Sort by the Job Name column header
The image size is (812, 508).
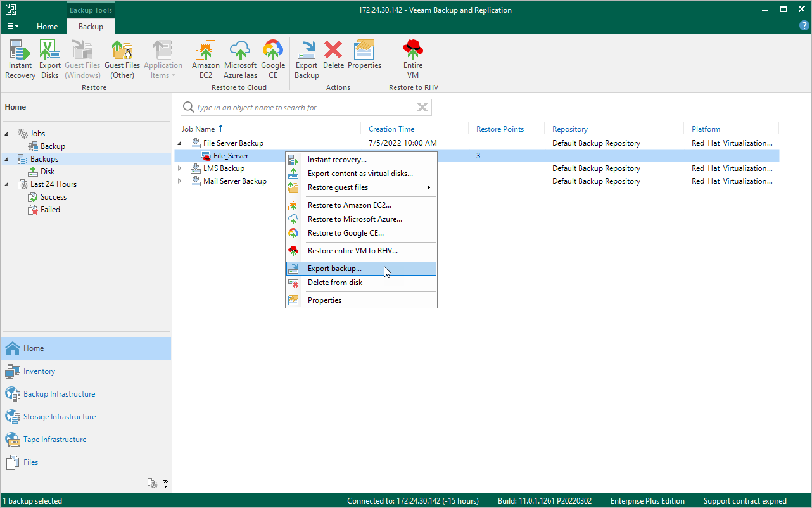pos(198,129)
